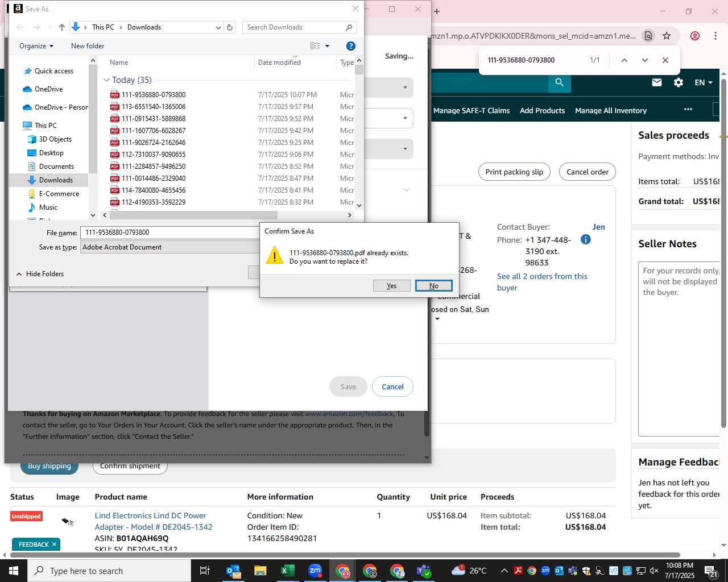Screen dimensions: 728x582
Task: Select file 113-6551540-1365006
Action: click(x=154, y=107)
